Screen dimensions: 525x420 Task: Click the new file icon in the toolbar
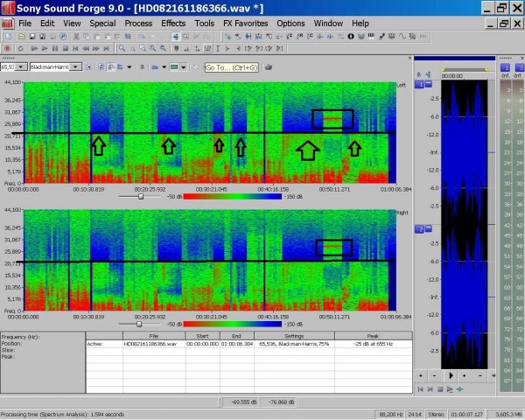pyautogui.click(x=7, y=37)
